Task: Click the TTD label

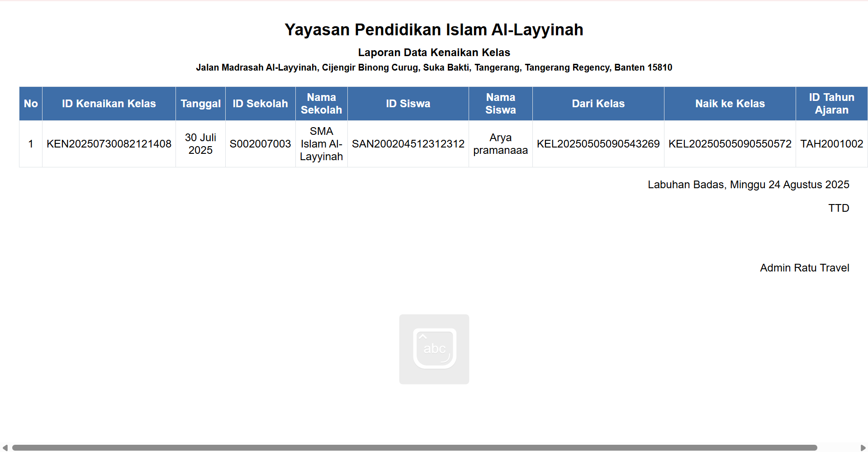Action: (839, 208)
